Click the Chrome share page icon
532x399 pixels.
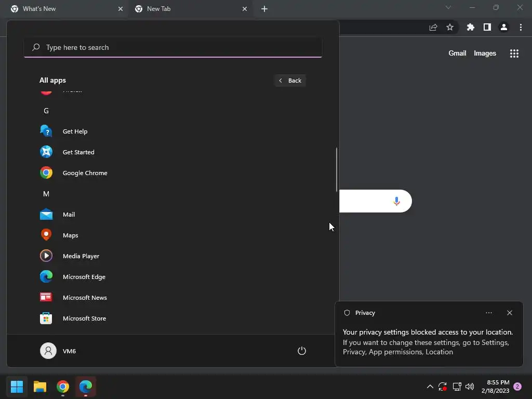click(433, 28)
